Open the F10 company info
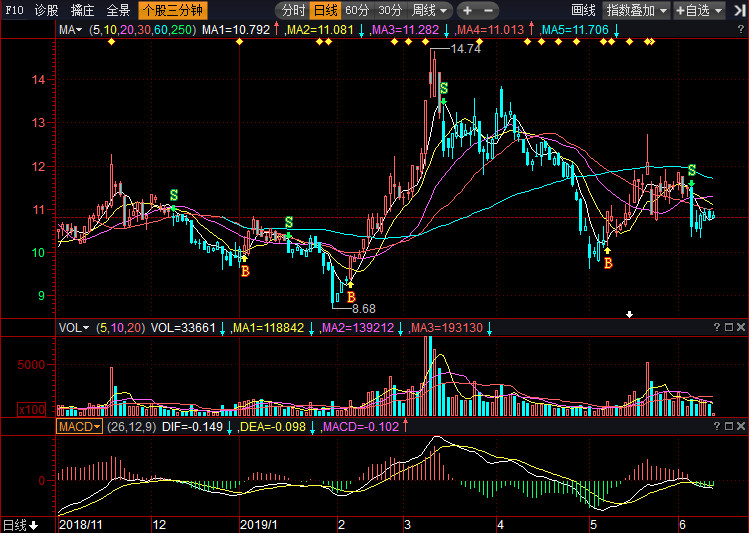 [14, 10]
